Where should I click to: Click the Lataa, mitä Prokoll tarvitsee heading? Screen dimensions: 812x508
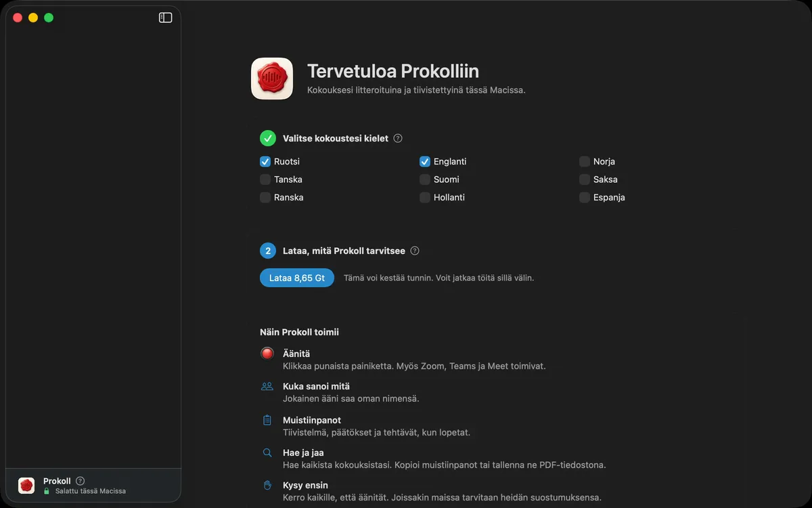[x=344, y=251]
